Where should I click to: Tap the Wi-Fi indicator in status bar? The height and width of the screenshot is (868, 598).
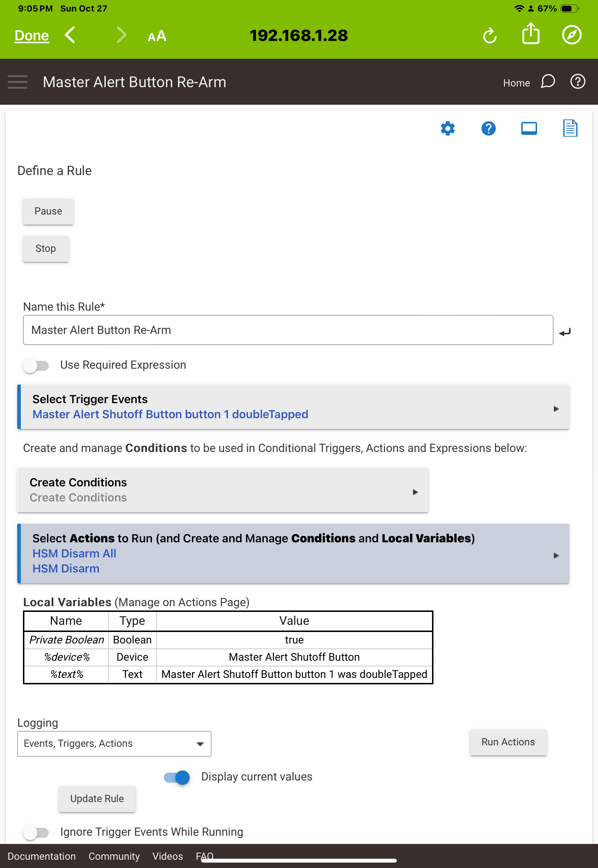519,8
